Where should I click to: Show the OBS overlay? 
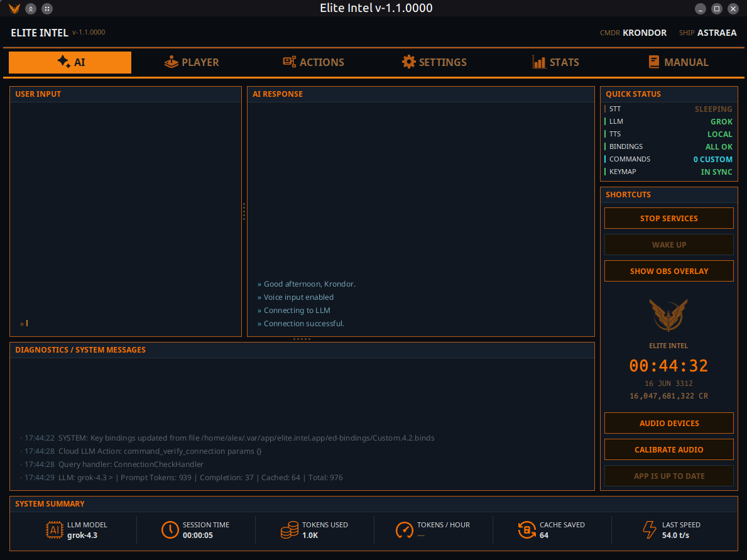tap(669, 271)
